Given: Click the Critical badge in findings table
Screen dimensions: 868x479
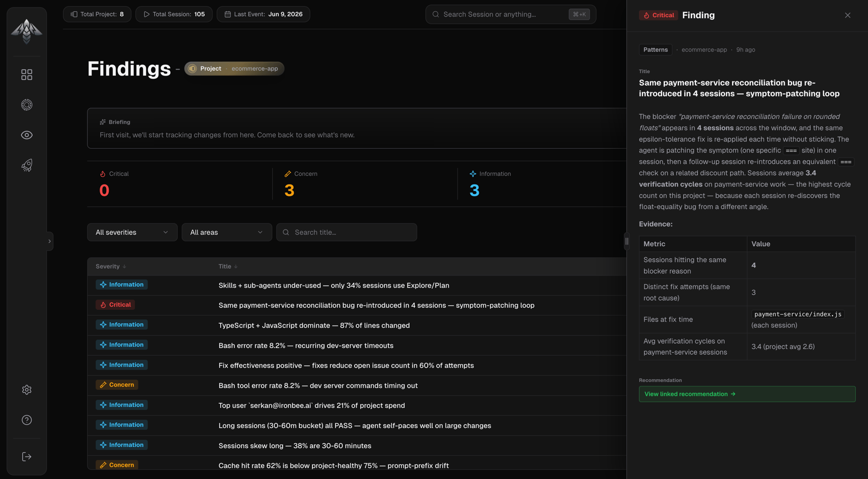Looking at the screenshot, I should [115, 305].
